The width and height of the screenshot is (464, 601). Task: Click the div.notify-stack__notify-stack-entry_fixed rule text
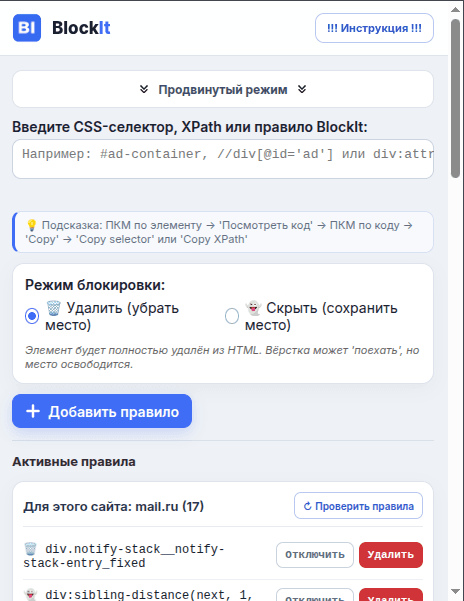point(123,556)
